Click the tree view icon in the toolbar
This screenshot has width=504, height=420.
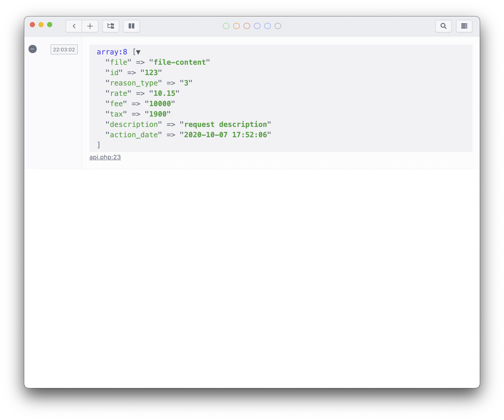pyautogui.click(x=111, y=26)
